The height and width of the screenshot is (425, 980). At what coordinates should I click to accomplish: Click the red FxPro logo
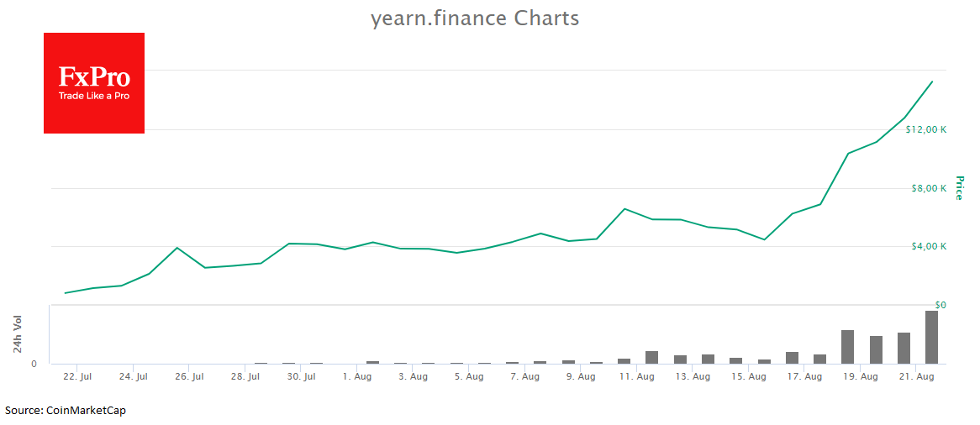coord(94,83)
